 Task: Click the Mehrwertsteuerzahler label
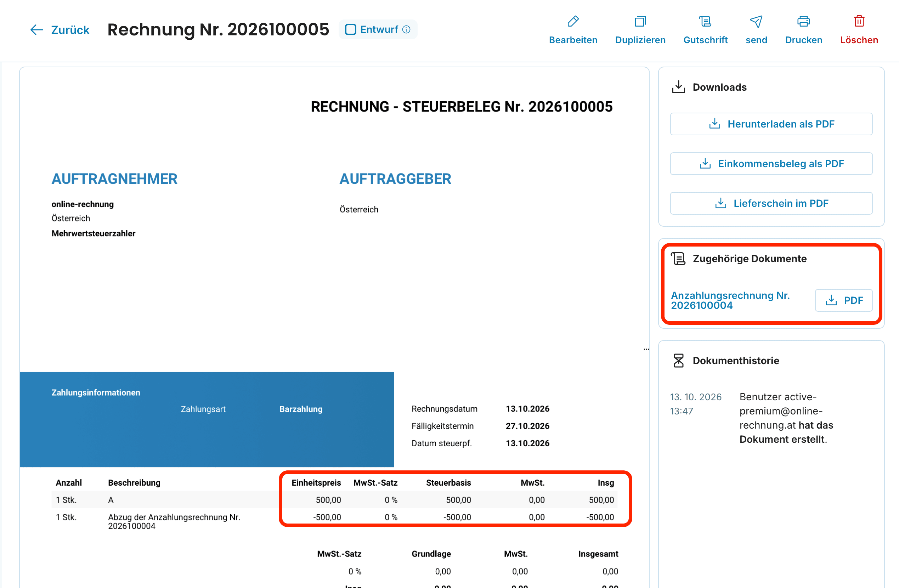[x=93, y=233]
